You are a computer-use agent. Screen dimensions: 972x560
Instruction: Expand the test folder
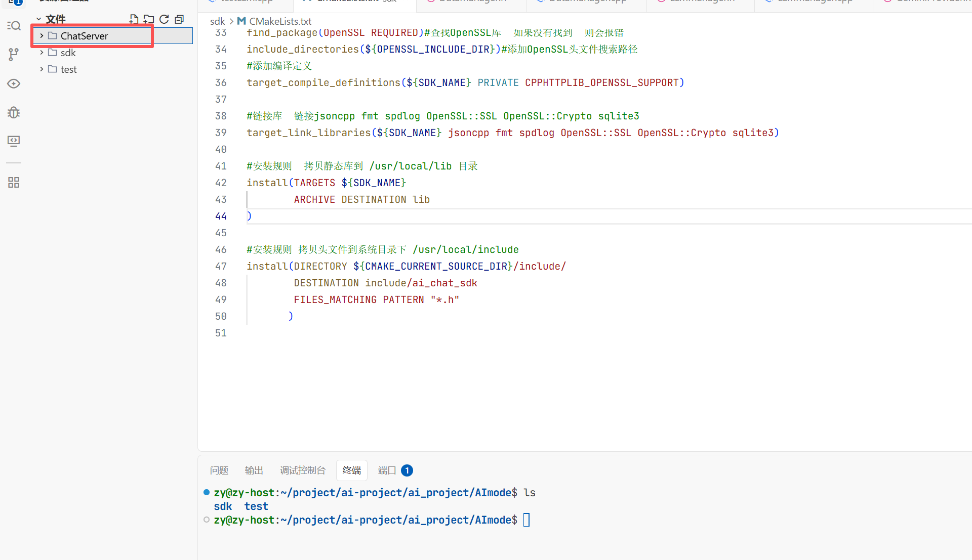tap(68, 69)
